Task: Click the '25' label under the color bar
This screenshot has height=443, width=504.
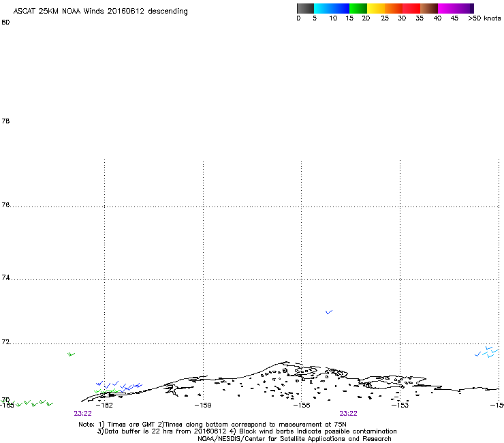Action: click(385, 18)
